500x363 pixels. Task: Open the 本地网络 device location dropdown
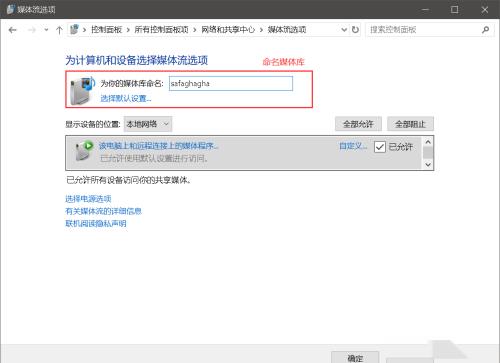(x=148, y=124)
